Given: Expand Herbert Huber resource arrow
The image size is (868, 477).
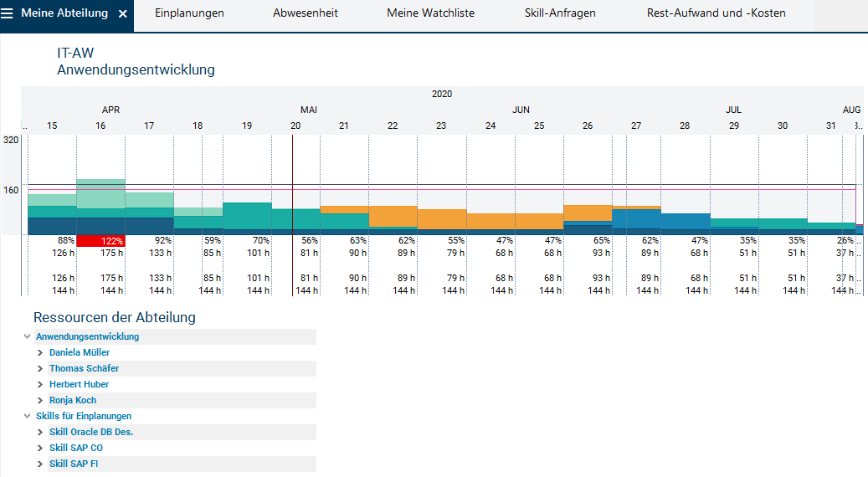Looking at the screenshot, I should [40, 384].
